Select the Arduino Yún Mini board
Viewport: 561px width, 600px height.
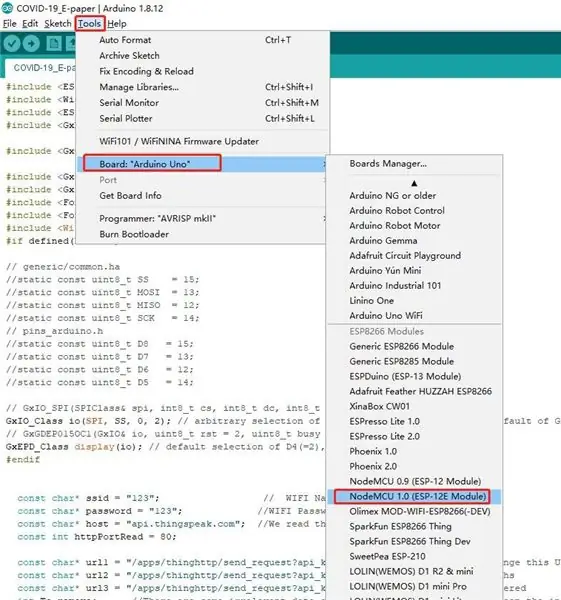click(x=414, y=271)
